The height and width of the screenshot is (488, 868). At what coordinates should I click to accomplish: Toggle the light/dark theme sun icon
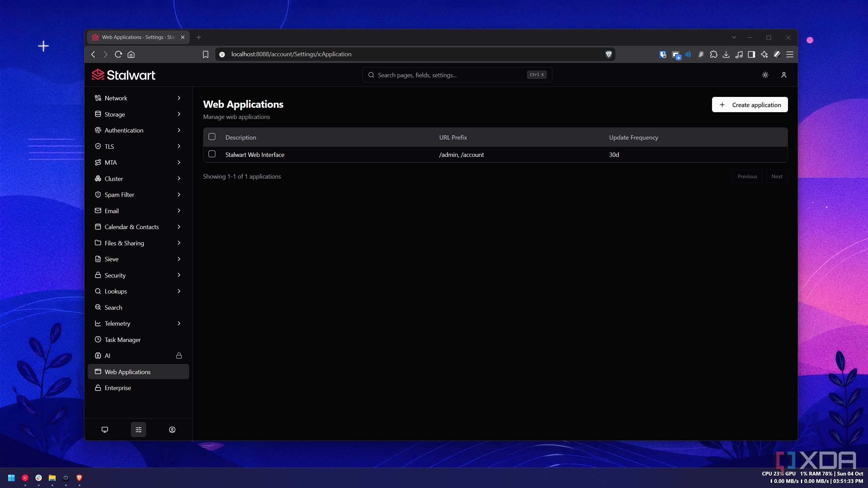click(765, 75)
